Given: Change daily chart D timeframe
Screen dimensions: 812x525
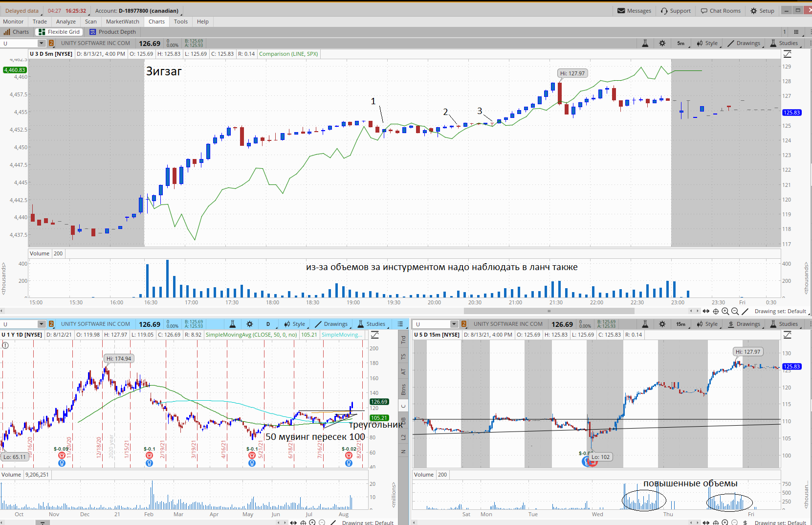Looking at the screenshot, I should point(268,324).
